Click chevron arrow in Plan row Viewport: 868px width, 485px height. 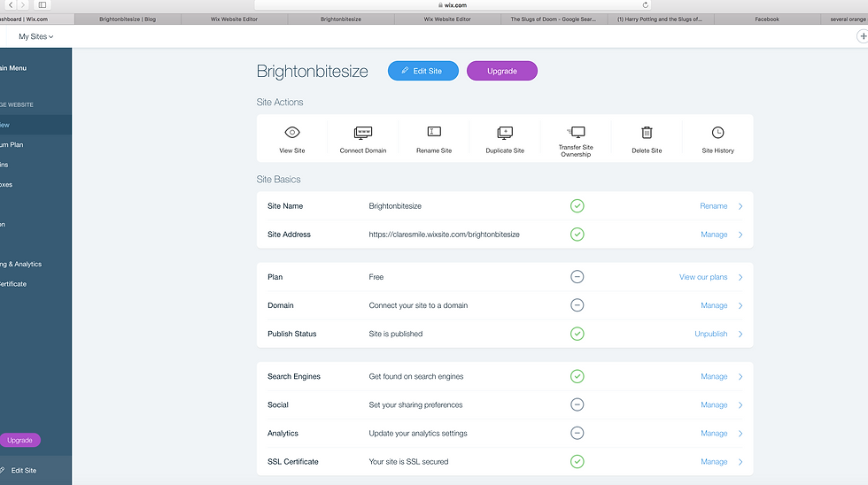[x=740, y=277]
